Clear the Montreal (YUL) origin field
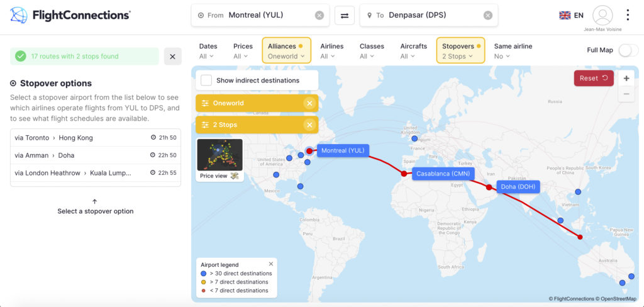644x307 pixels. pyautogui.click(x=319, y=15)
